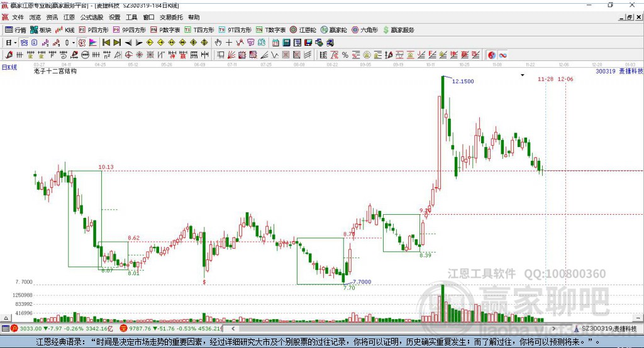Expand volume panel with bottom-left up arrow
Image resolution: width=644 pixels, height=348 pixels.
click(x=6, y=318)
